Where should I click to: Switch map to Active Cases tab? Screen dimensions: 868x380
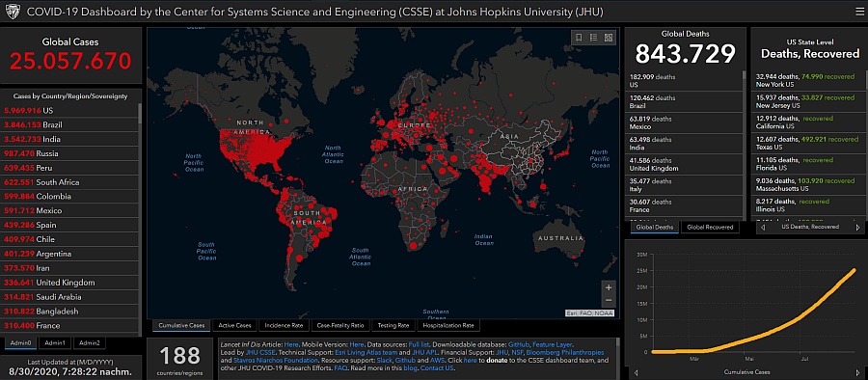click(x=234, y=326)
